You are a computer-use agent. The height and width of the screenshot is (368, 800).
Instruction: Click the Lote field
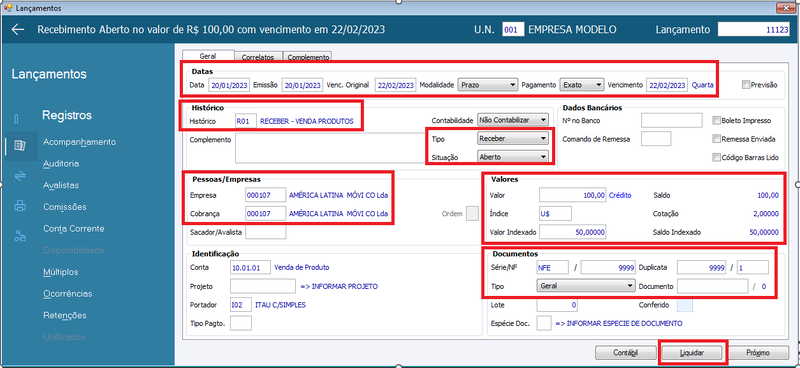[x=557, y=305]
